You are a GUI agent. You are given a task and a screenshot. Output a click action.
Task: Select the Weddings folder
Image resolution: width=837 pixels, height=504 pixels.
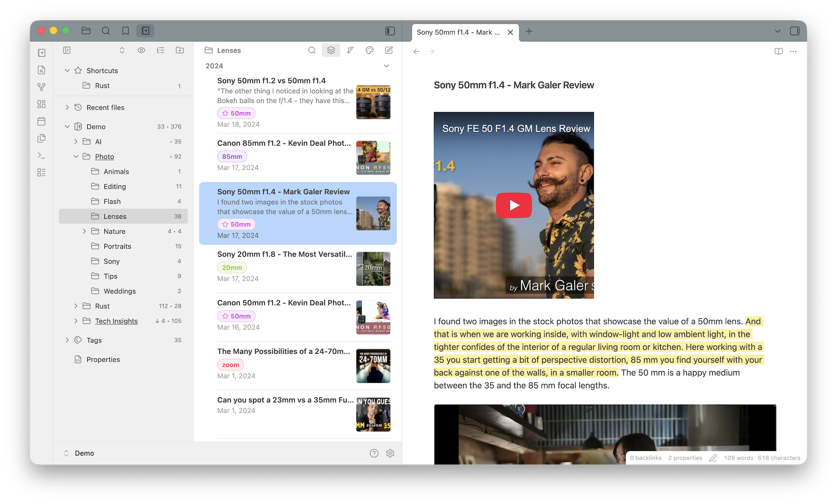(x=123, y=291)
